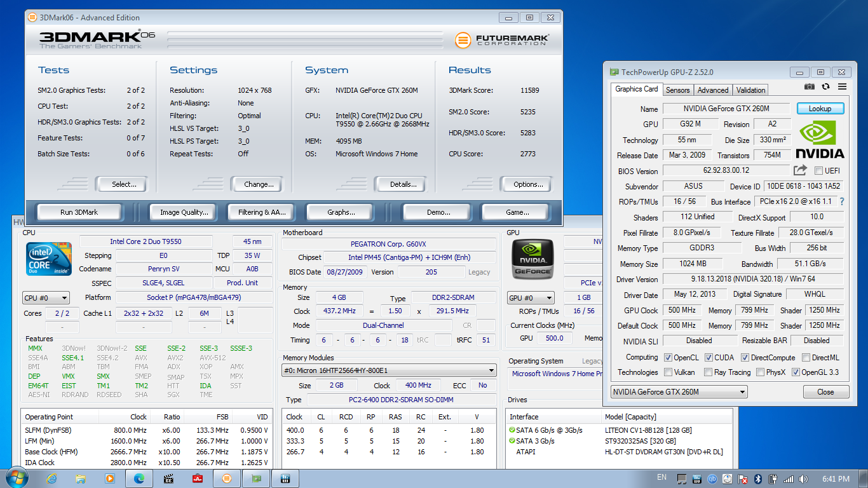
Task: Open Microsoft Edge from the taskbar
Action: [x=139, y=478]
